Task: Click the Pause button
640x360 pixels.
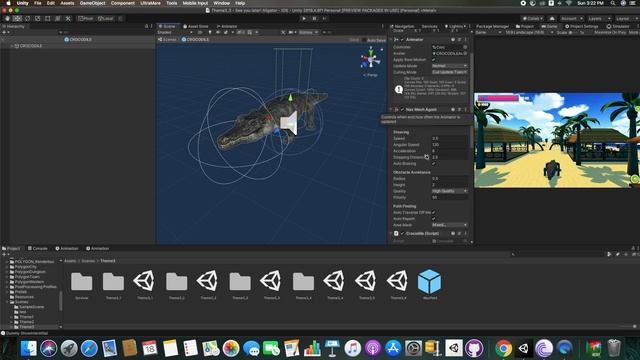Action: [x=314, y=18]
